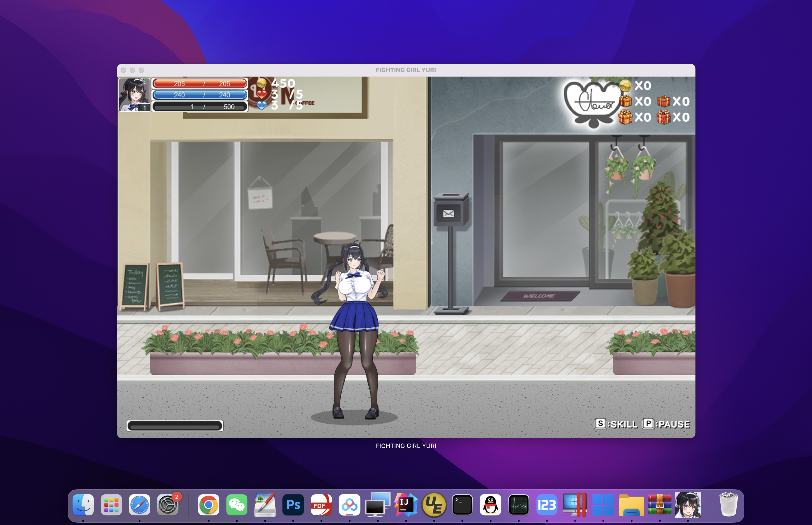Screen dimensions: 812x525
Task: Click the S:SKILL button
Action: (616, 424)
